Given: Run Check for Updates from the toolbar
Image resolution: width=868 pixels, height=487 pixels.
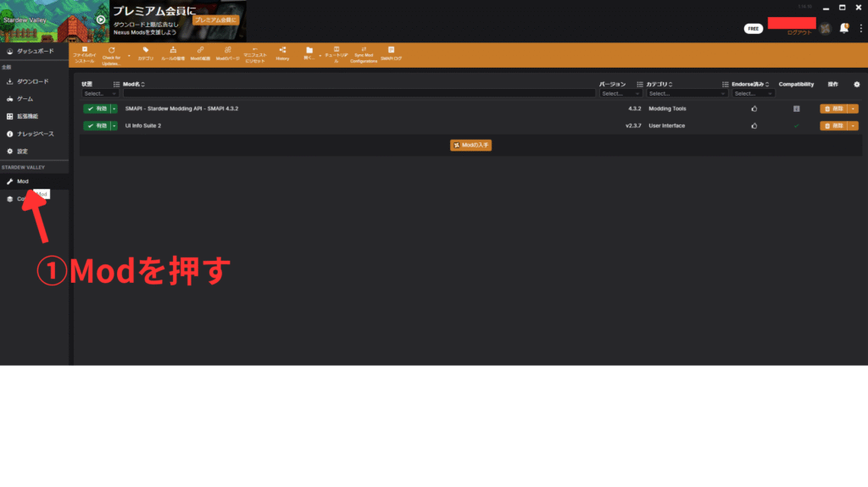Looking at the screenshot, I should tap(111, 55).
